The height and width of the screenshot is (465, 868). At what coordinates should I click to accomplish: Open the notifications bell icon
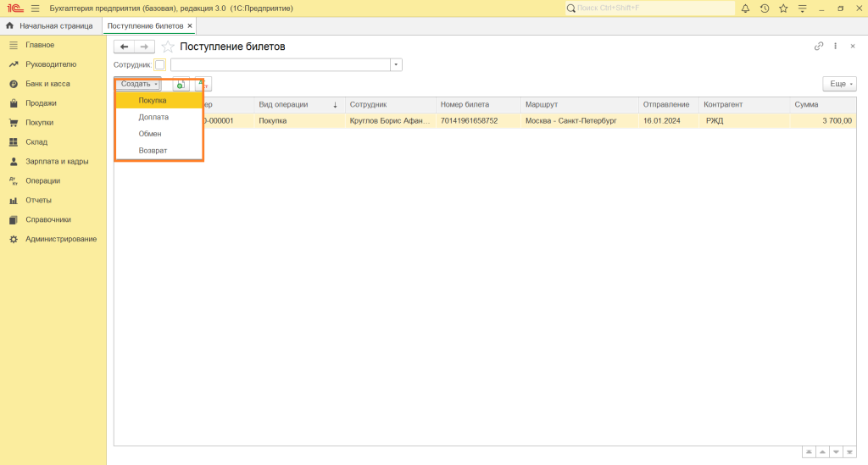click(745, 8)
